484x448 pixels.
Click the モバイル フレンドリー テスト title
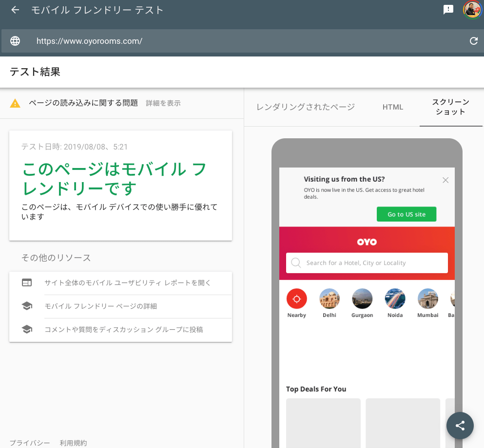(x=97, y=10)
